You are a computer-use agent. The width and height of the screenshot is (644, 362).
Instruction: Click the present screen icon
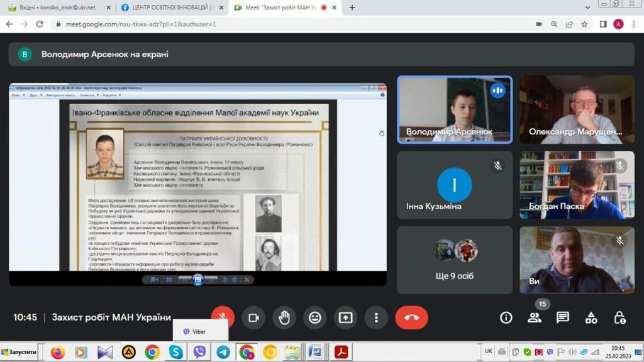[345, 317]
